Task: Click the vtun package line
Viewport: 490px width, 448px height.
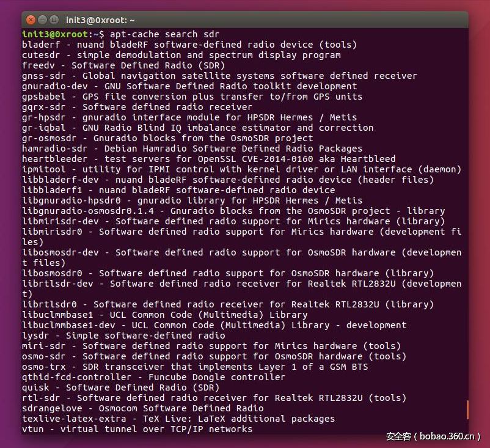Action: tap(137, 429)
